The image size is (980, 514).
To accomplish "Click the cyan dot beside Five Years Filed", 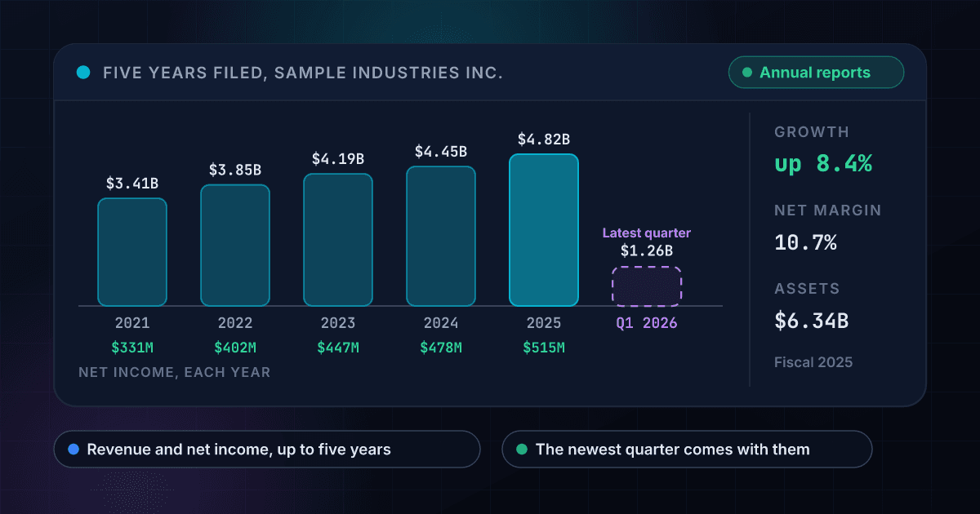I will [82, 73].
